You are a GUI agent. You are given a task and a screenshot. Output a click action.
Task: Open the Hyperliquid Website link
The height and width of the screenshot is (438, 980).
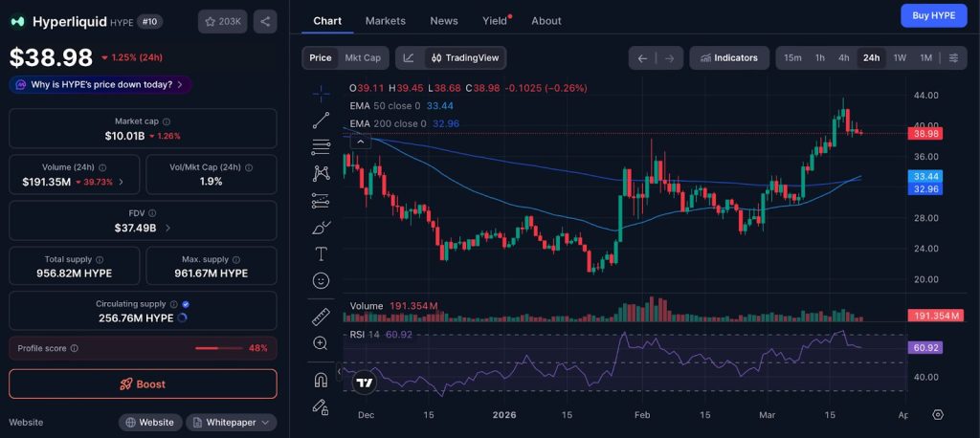pyautogui.click(x=150, y=423)
